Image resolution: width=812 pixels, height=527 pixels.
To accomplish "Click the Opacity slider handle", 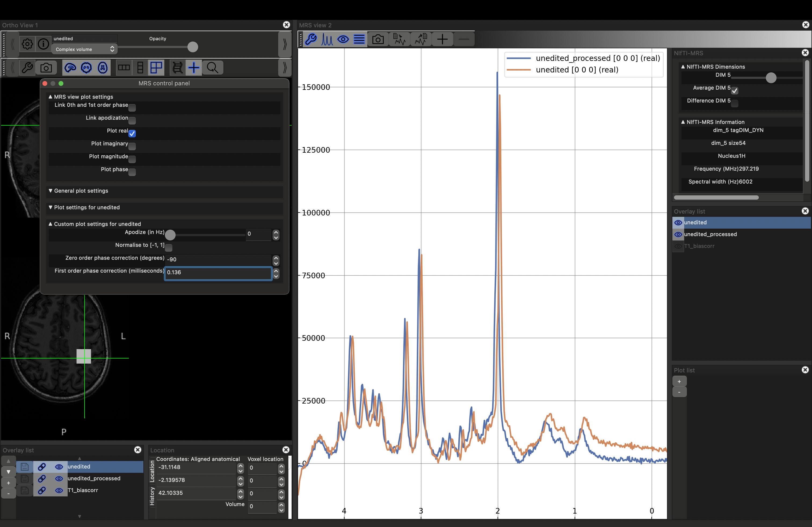I will coord(193,47).
